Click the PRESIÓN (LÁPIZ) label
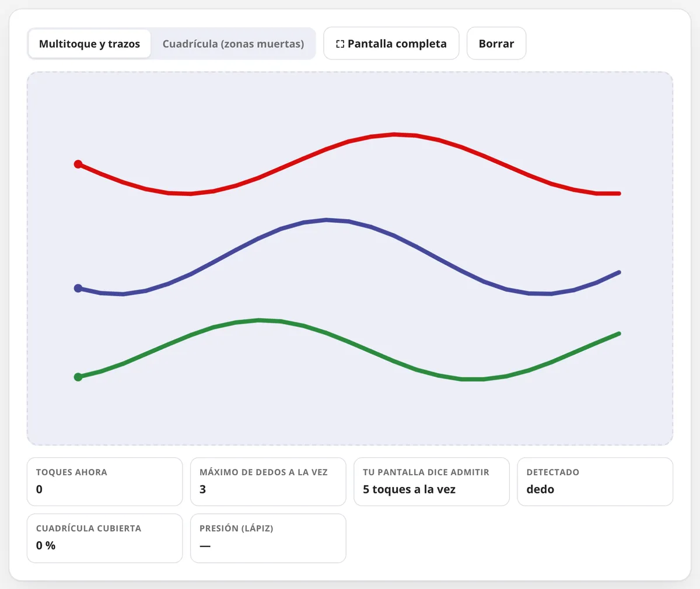The height and width of the screenshot is (589, 700). (x=236, y=528)
